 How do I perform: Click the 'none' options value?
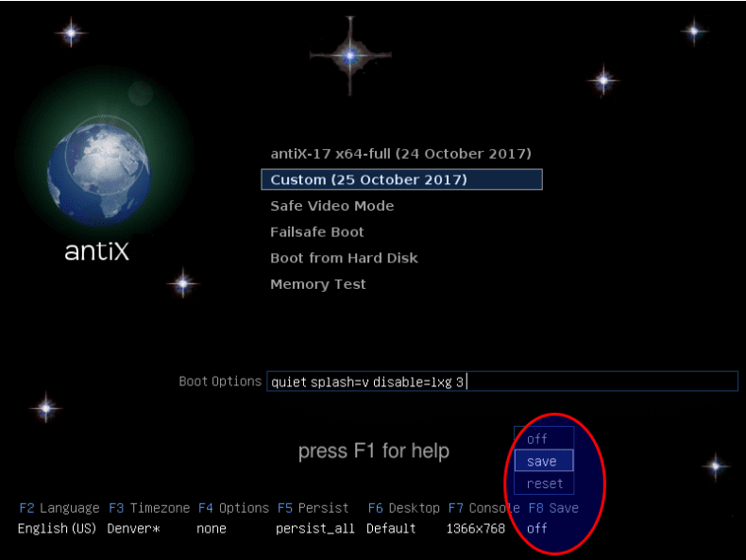212,529
